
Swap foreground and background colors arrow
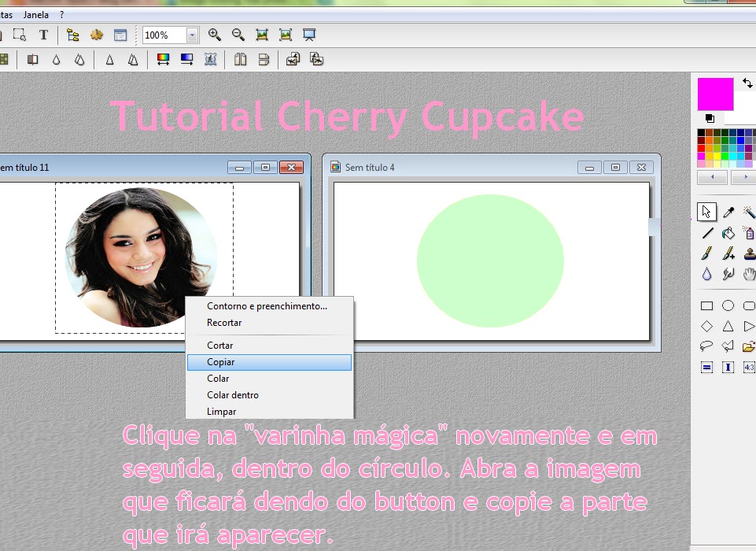click(747, 83)
